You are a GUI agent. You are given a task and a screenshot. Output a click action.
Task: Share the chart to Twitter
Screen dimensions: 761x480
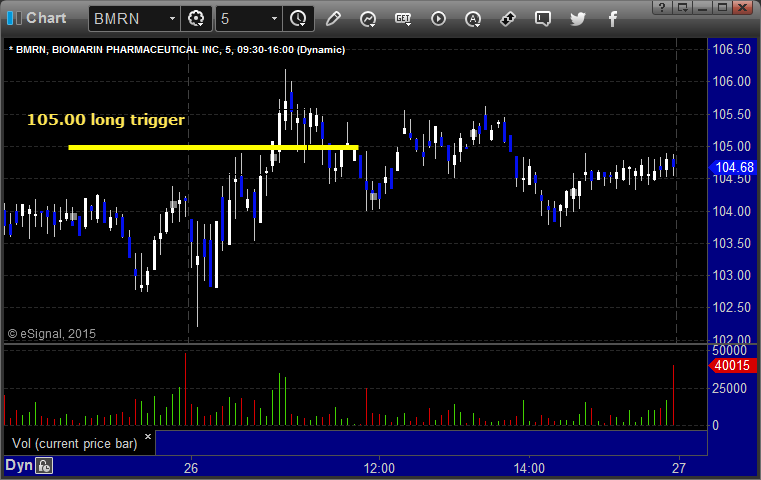point(578,19)
